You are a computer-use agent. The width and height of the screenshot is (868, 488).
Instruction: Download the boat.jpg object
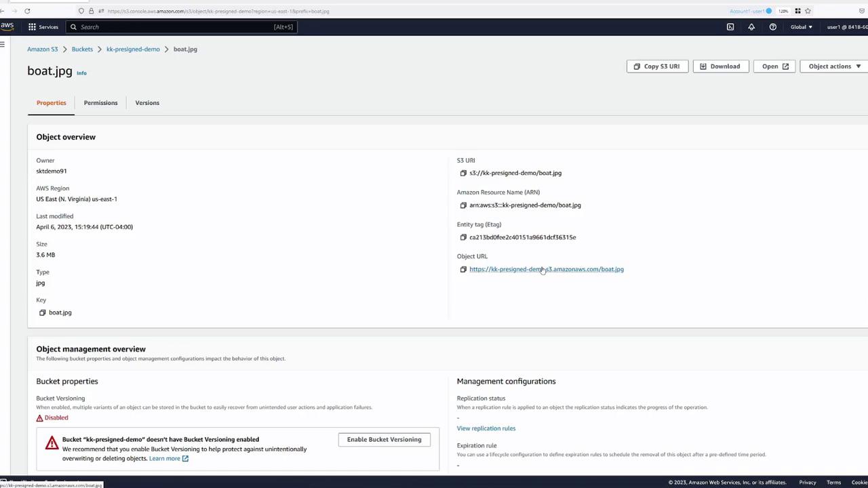719,66
